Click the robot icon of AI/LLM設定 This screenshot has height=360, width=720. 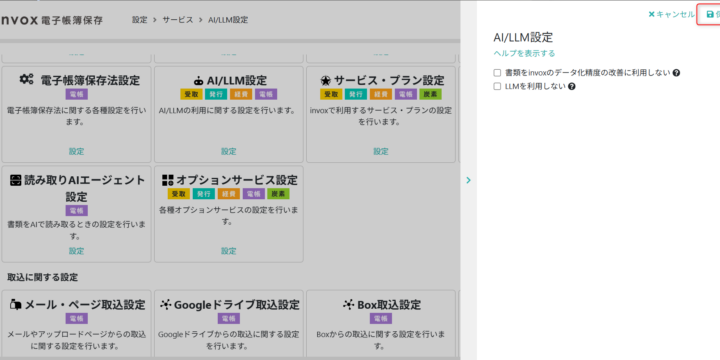tap(198, 81)
